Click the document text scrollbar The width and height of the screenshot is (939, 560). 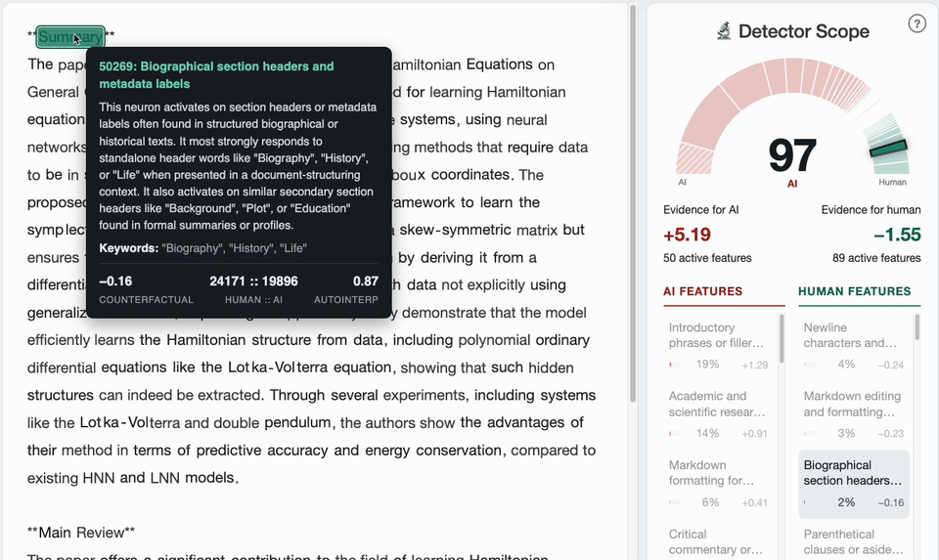(633, 203)
